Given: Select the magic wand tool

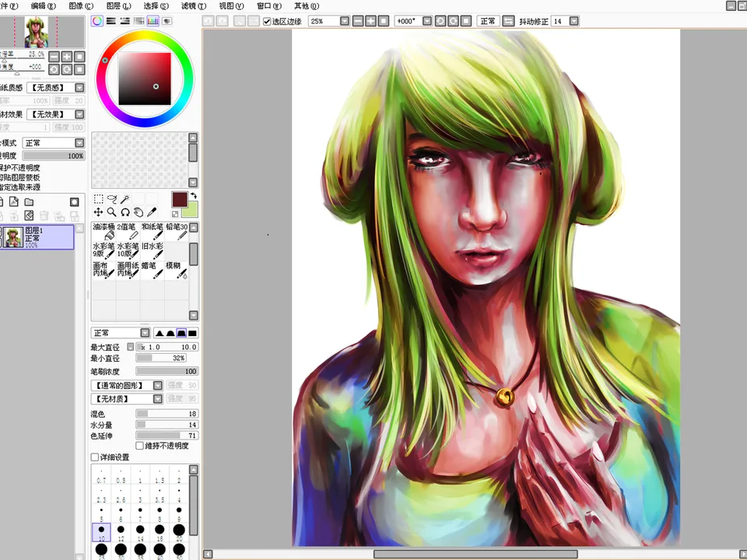Looking at the screenshot, I should (x=124, y=199).
